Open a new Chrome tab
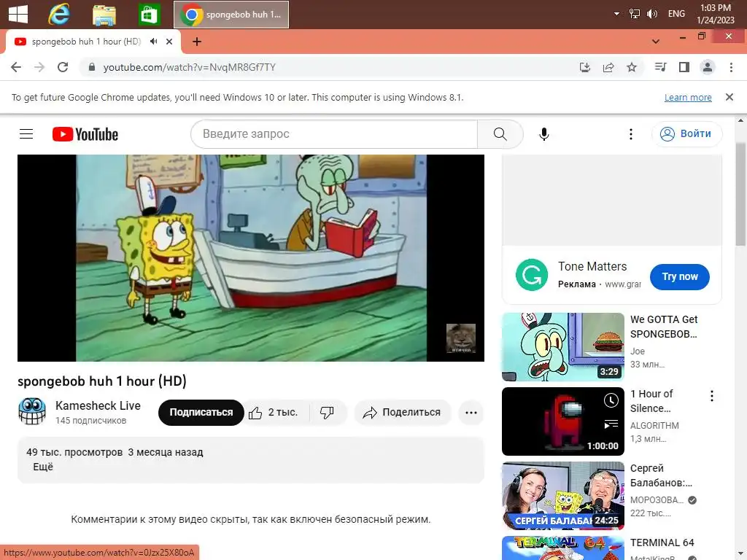Viewport: 747px width, 560px height. 197,42
